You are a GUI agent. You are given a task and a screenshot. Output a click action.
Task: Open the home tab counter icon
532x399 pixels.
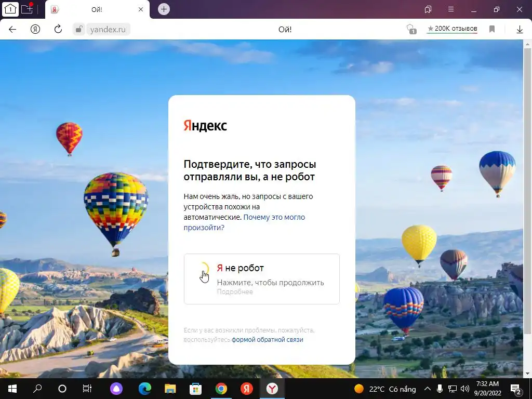click(x=10, y=9)
